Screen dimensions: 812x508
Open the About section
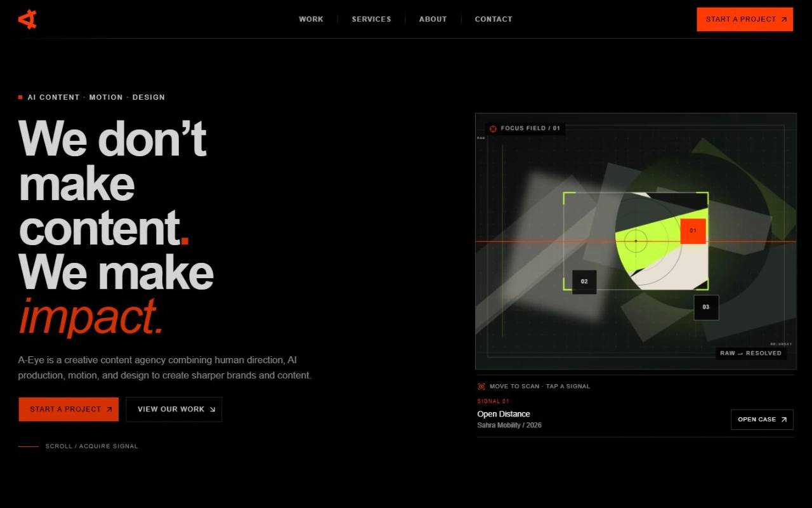(x=433, y=19)
